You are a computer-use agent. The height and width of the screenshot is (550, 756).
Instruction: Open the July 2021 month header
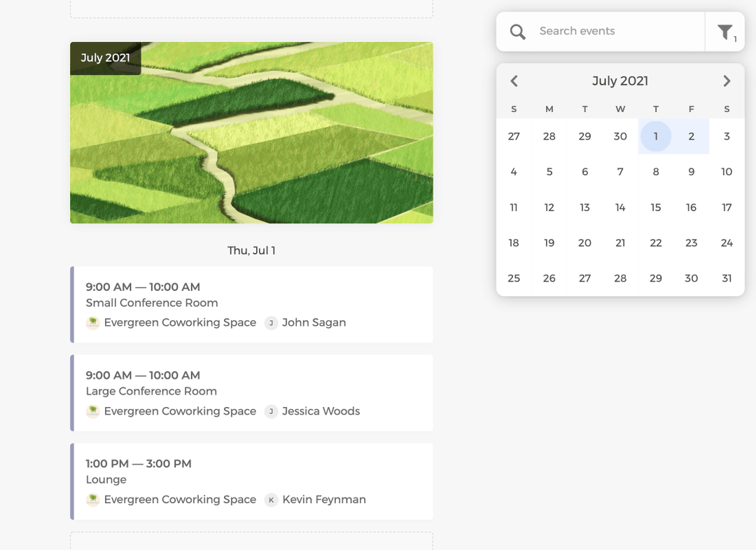[x=620, y=81]
